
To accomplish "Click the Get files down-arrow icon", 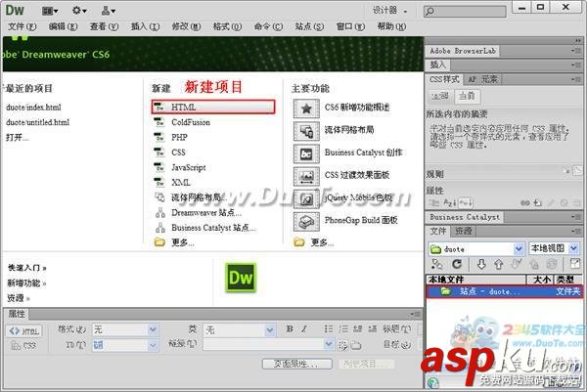I will pos(481,265).
